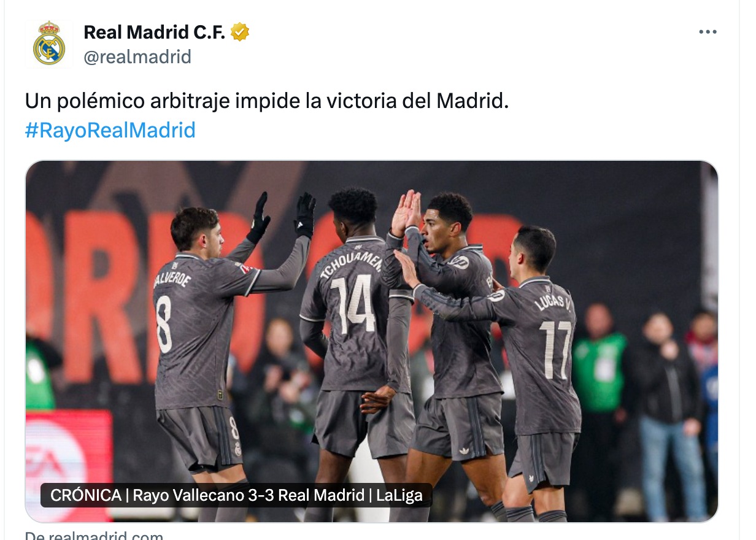Click the raised black-gloved hands in photo

(281, 217)
